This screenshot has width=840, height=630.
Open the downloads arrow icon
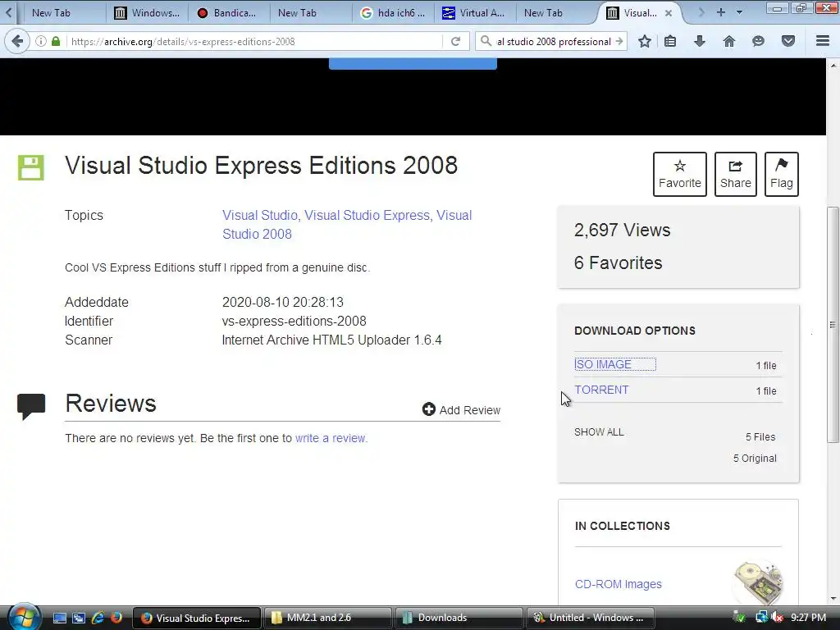[x=700, y=41]
